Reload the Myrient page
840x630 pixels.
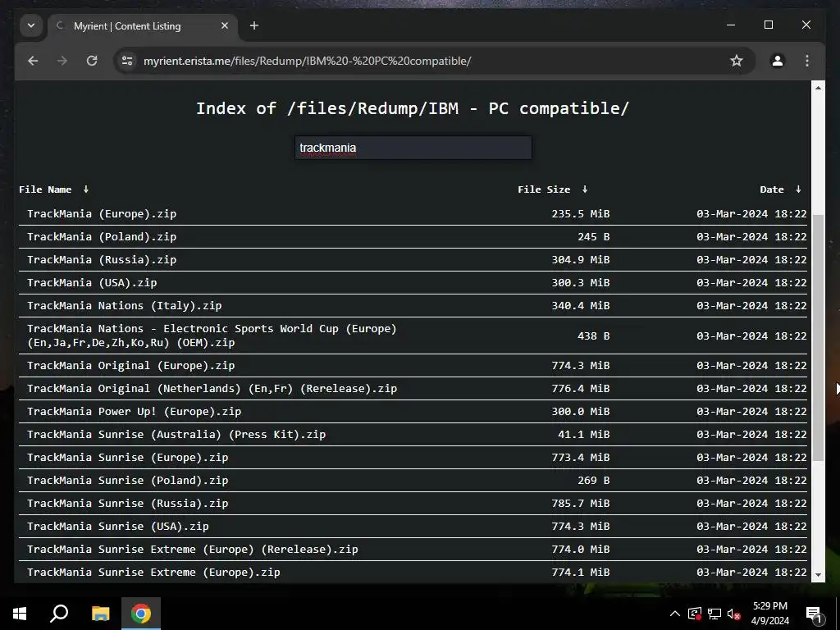pos(92,61)
